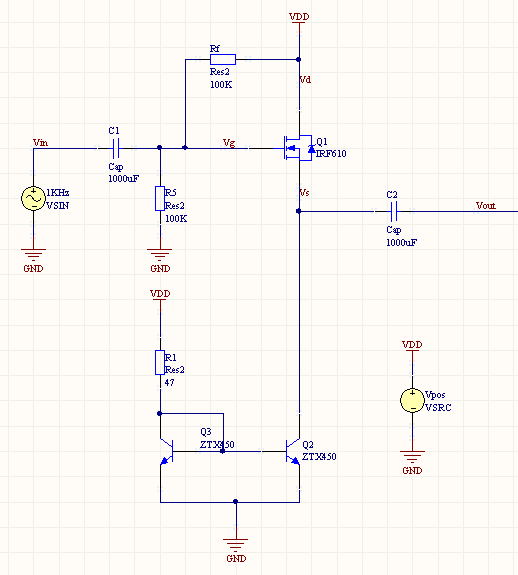Click the ZTX450 label beside Q2
Screen dimensions: 518x575
pyautogui.click(x=319, y=457)
